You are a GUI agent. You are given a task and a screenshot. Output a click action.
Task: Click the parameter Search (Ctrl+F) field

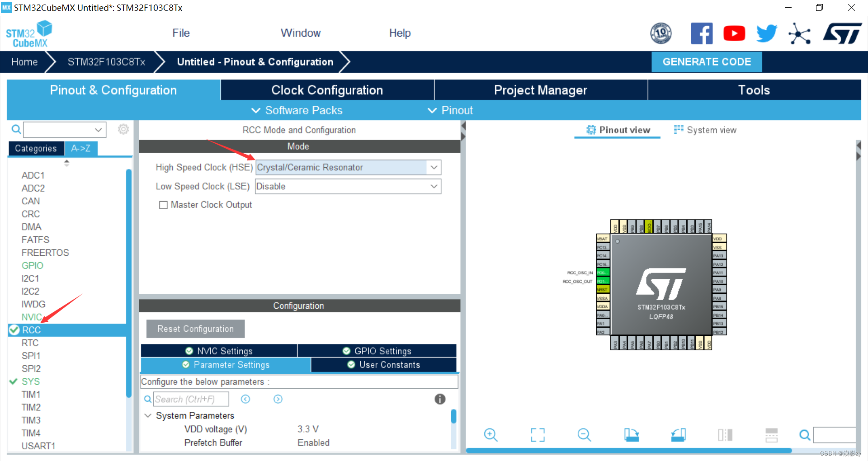point(191,399)
